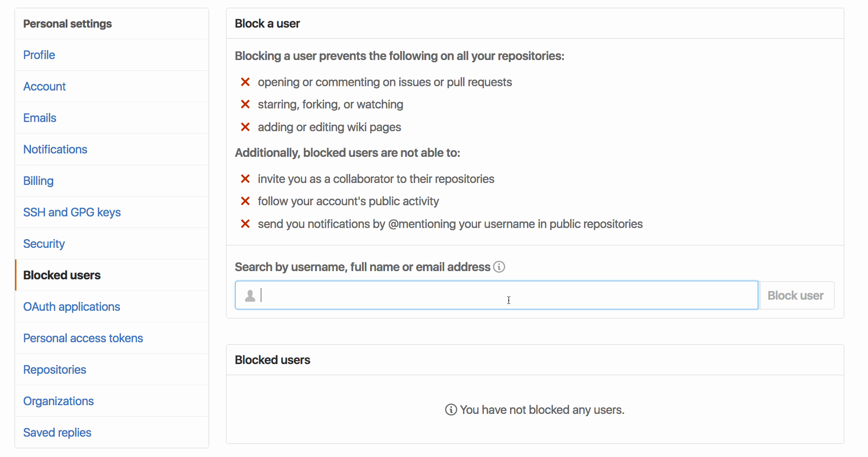Image resolution: width=868 pixels, height=457 pixels.
Task: Click the info icon beside the search label
Action: pyautogui.click(x=499, y=267)
